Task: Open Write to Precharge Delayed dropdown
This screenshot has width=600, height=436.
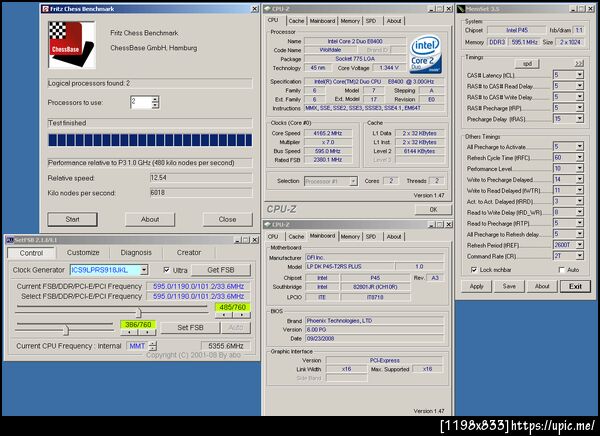Action: point(580,179)
